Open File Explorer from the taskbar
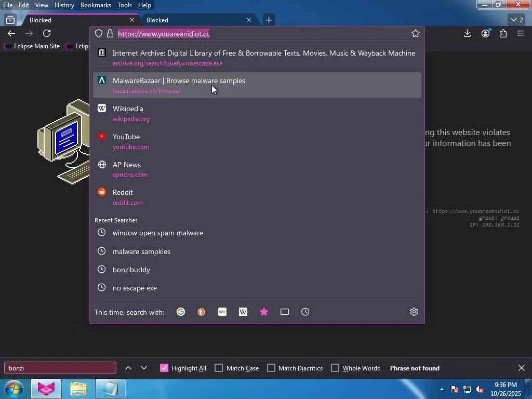This screenshot has height=399, width=532. point(79,389)
